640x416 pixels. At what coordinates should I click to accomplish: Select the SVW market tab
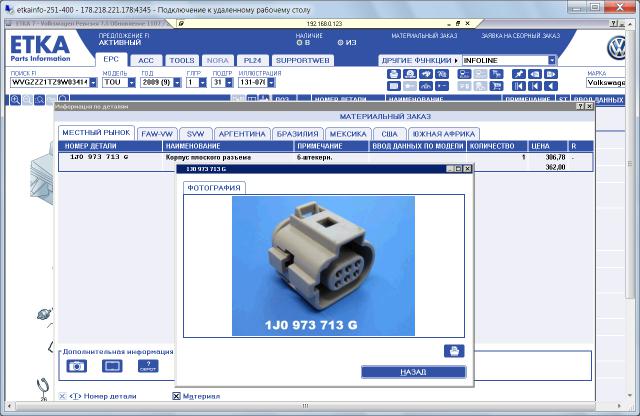(195, 134)
